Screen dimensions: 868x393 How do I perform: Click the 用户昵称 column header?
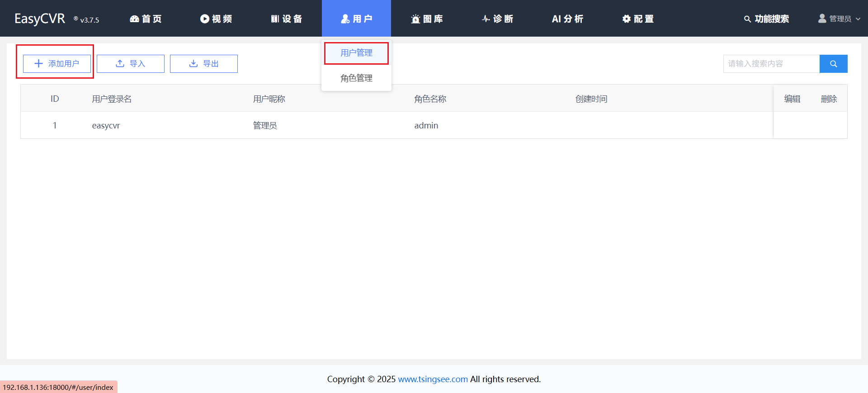pyautogui.click(x=269, y=99)
